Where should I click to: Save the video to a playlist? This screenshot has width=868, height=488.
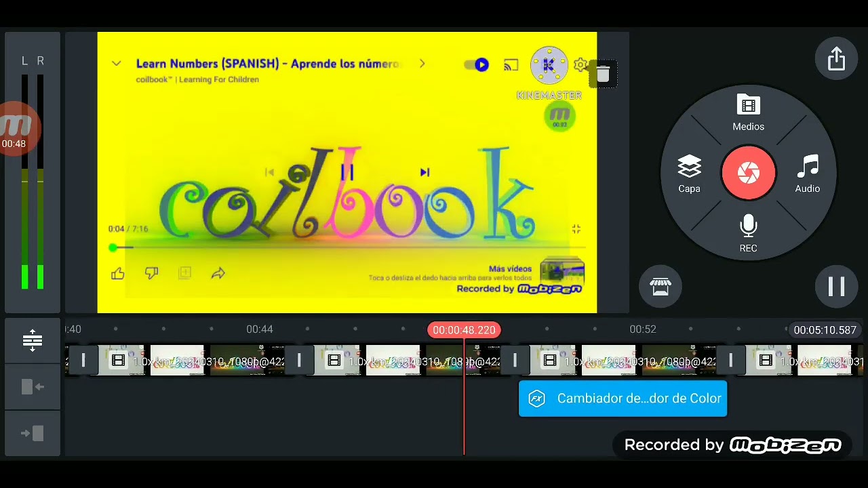pos(184,273)
